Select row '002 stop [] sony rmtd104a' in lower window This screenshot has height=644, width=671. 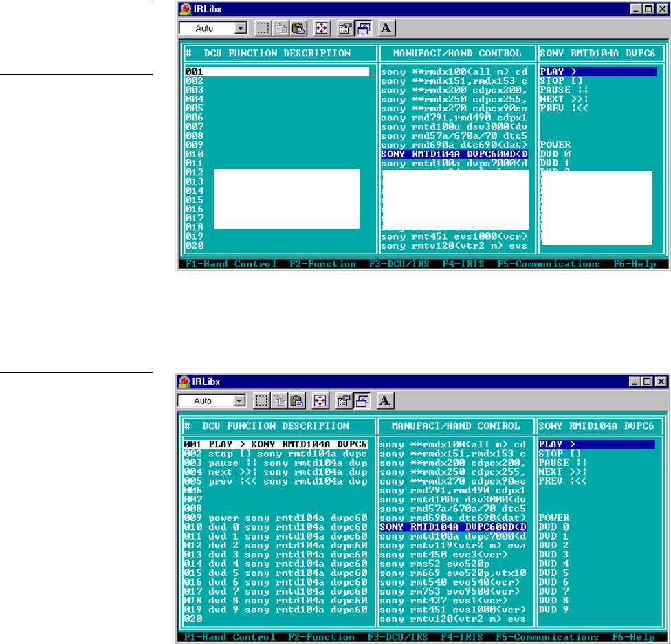pyautogui.click(x=276, y=454)
